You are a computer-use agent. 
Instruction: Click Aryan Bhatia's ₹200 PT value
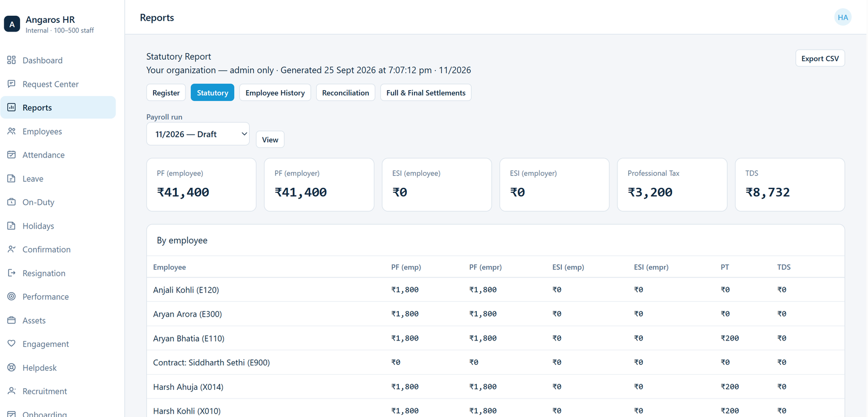[x=730, y=338]
